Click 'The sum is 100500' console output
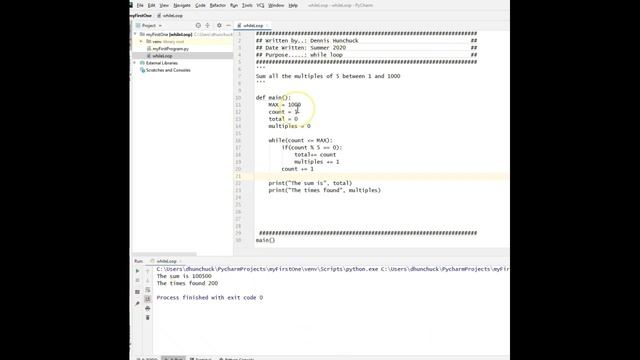The image size is (640, 360). [184, 276]
